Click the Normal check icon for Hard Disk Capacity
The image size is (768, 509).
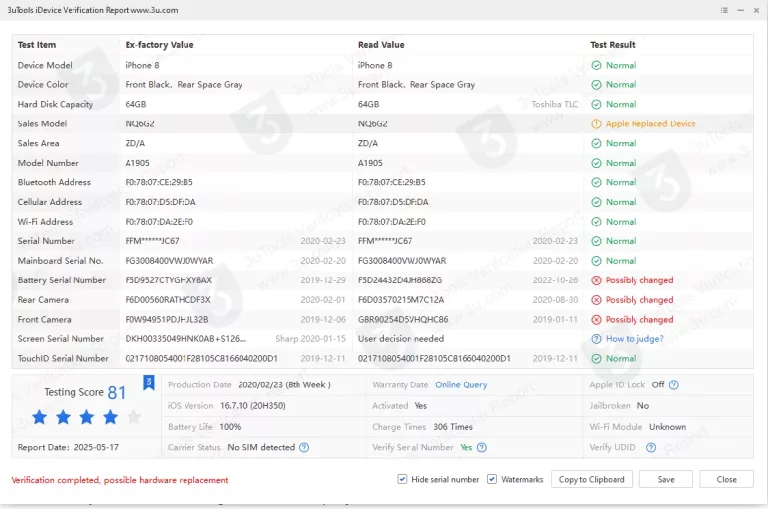pos(596,104)
